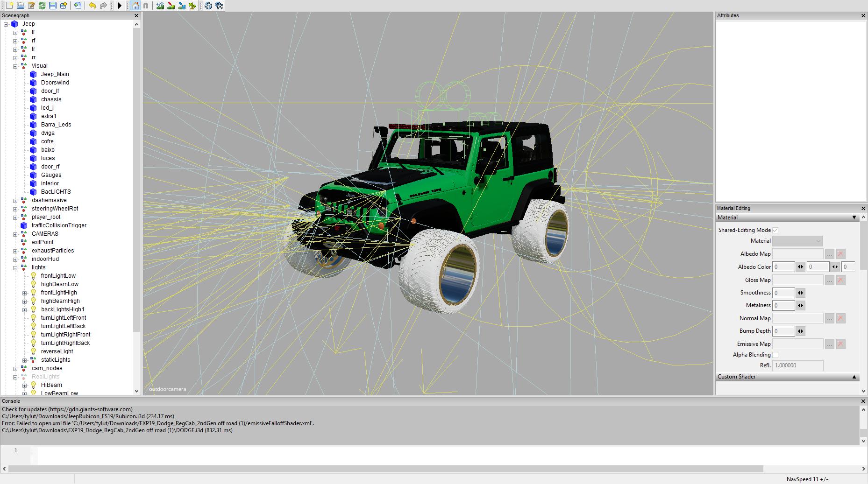The image size is (868, 484).
Task: Select Jeep_Main in the scenegraph
Action: coord(55,74)
